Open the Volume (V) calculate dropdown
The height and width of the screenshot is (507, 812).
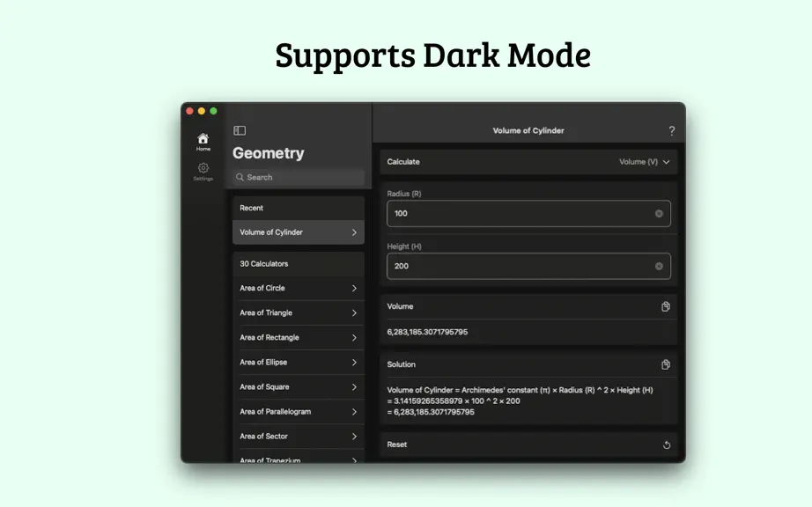(x=644, y=162)
